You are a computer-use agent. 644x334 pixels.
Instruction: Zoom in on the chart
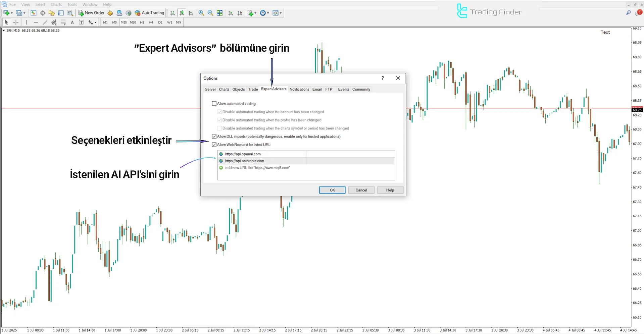pyautogui.click(x=201, y=13)
